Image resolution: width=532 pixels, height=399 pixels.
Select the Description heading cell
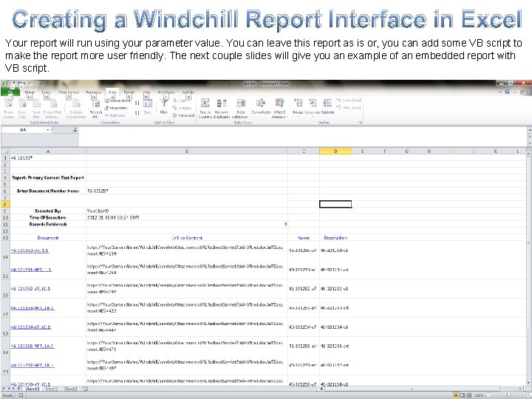(335, 238)
